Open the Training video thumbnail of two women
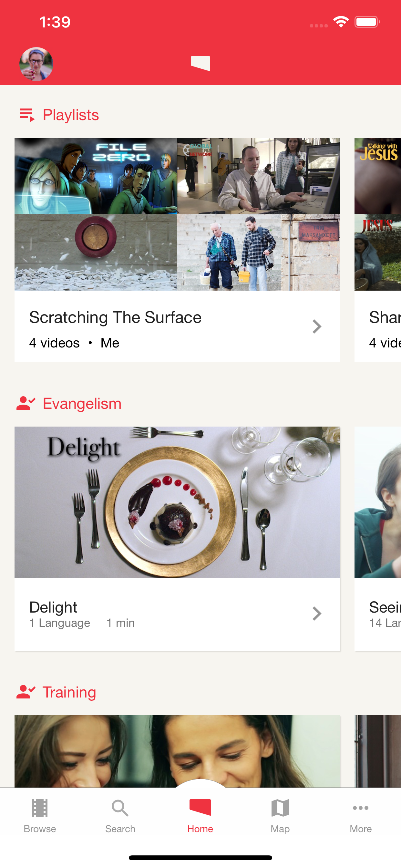Image resolution: width=401 pixels, height=868 pixels. click(x=177, y=751)
